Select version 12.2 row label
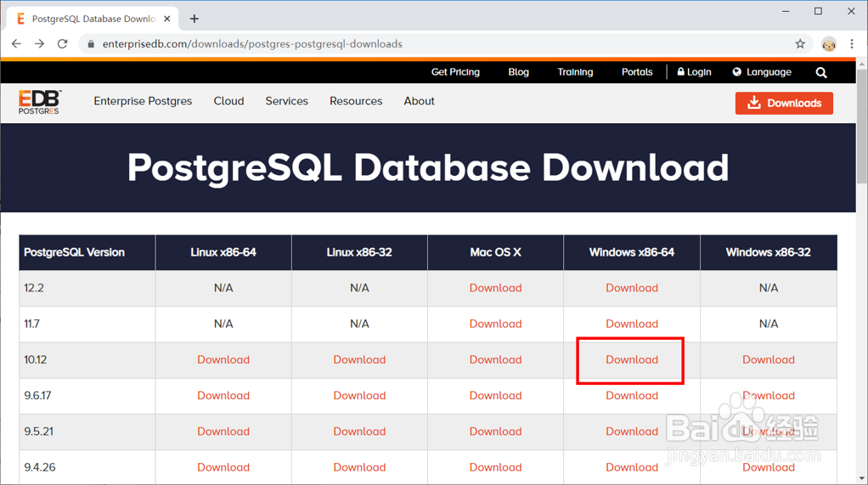Viewport: 868px width, 485px height. [34, 288]
